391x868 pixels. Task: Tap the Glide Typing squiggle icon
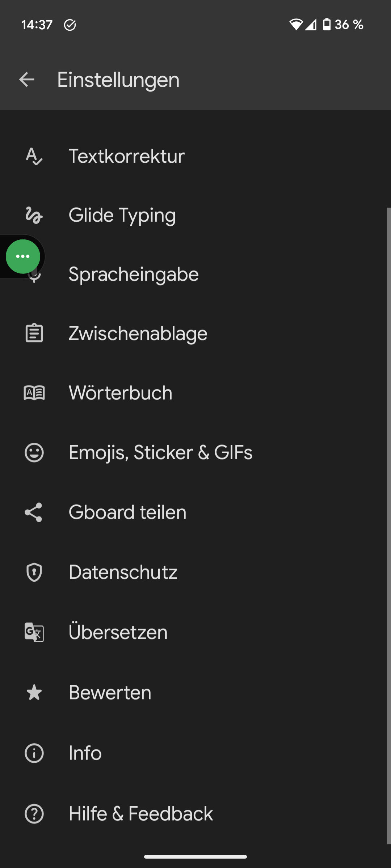[x=34, y=215]
